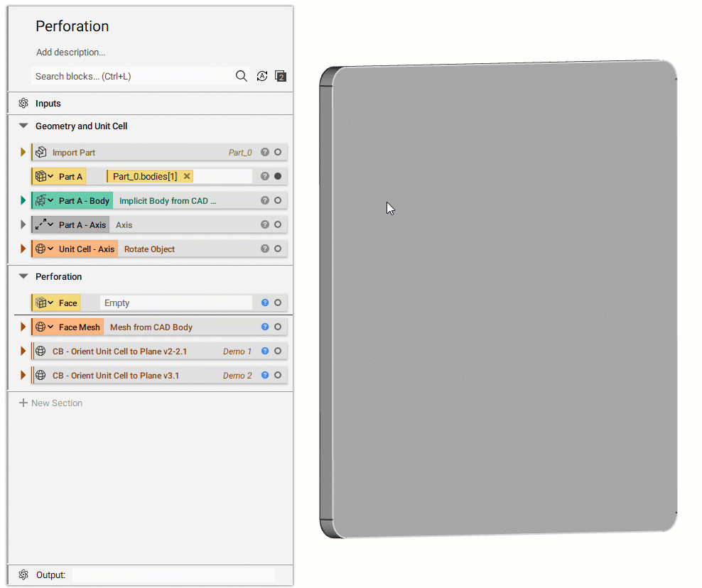Click the Add description field

click(x=71, y=53)
